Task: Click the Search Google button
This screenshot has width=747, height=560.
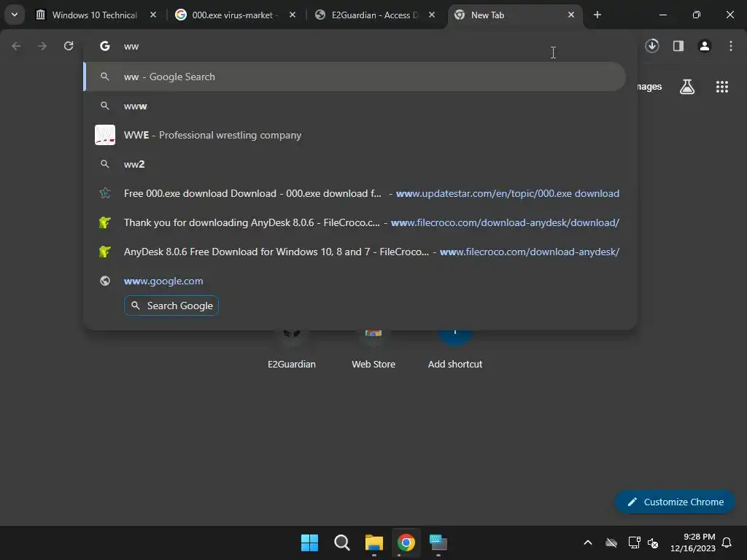Action: pos(171,306)
